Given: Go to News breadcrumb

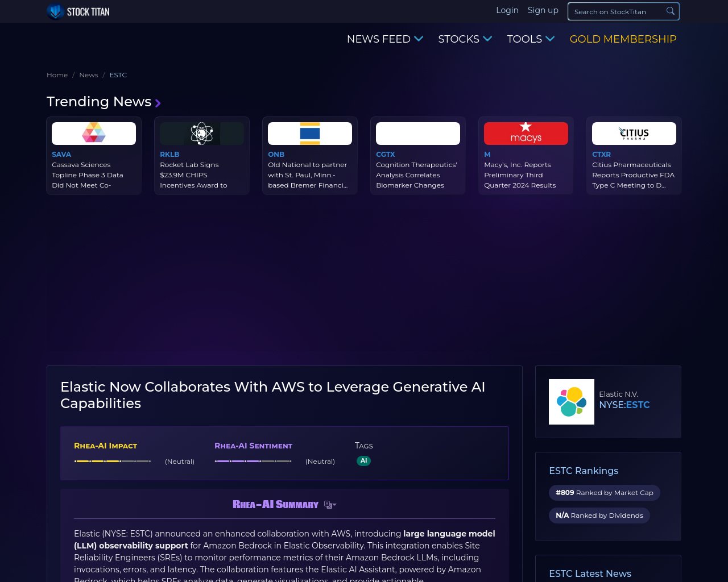Looking at the screenshot, I should [x=88, y=75].
